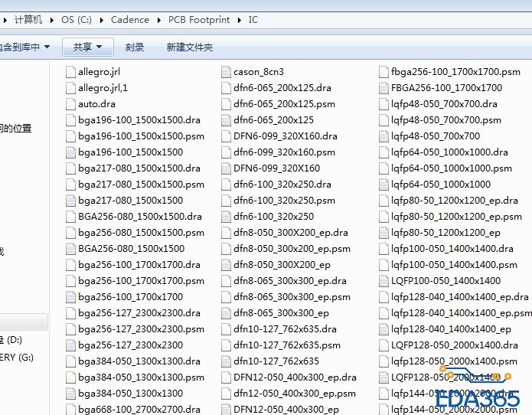Expand arrow after 计算机 in address bar
The width and height of the screenshot is (532, 415).
[x=51, y=20]
